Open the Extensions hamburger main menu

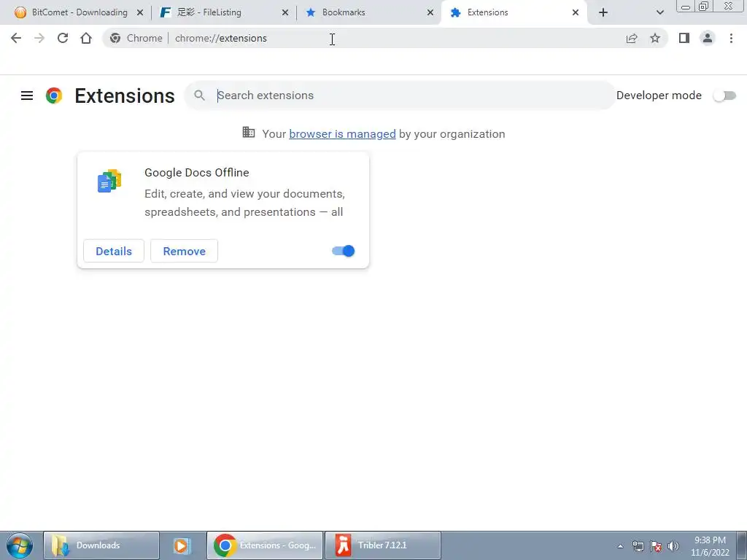tap(27, 96)
